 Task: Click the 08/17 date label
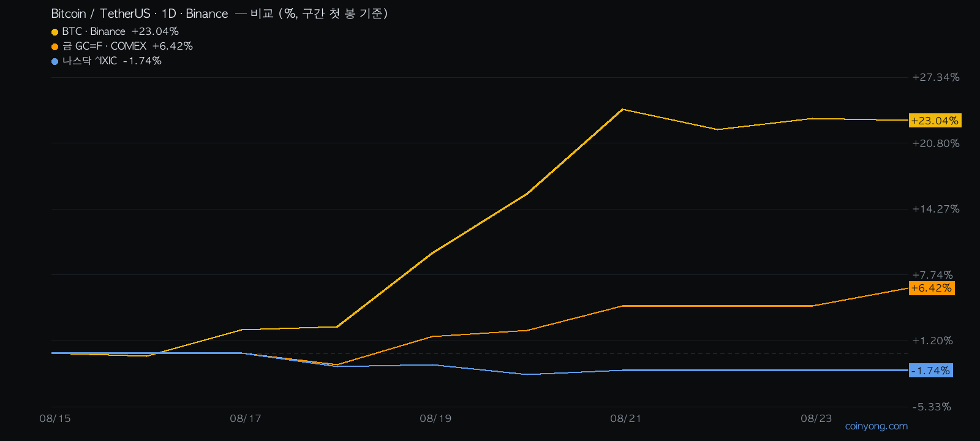click(246, 418)
